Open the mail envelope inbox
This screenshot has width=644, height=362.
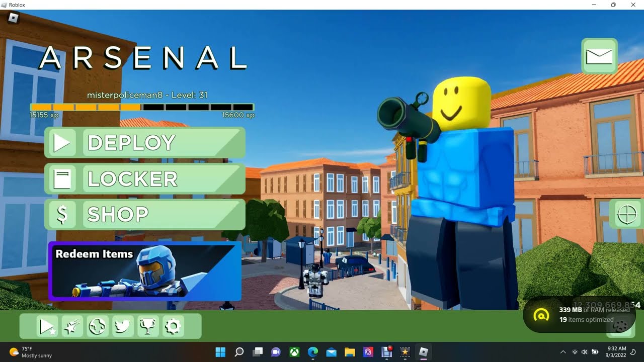coord(599,56)
